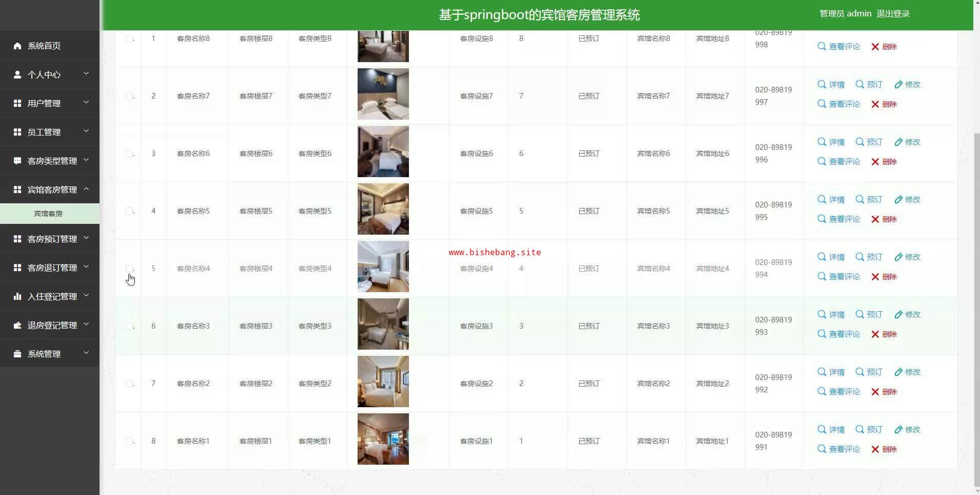Expand 系统管理 chevron

(86, 353)
